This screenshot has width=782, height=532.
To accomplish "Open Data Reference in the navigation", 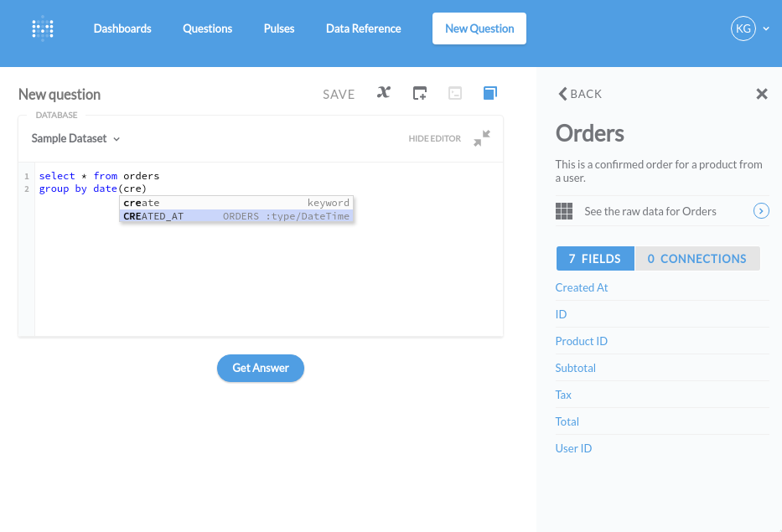I will point(364,28).
